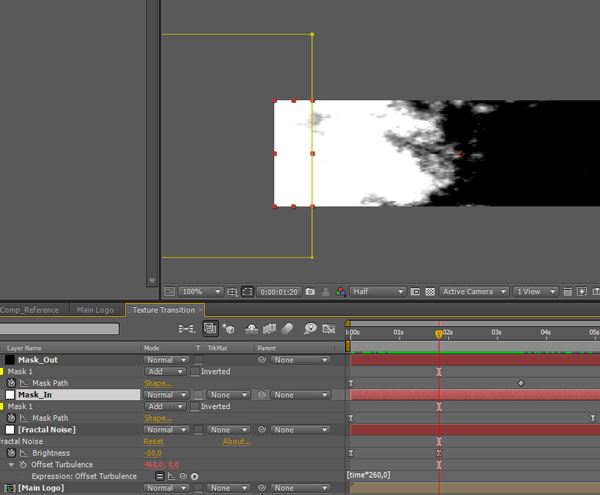Viewport: 600px width, 495px height.
Task: Click the expression language menu play icon
Action: [x=194, y=477]
